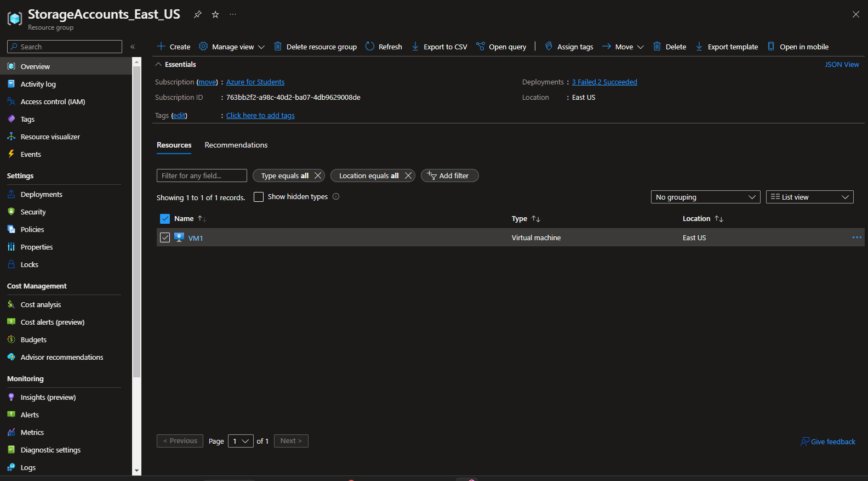Click the Delete resource group trash icon
868x481 pixels.
click(278, 47)
